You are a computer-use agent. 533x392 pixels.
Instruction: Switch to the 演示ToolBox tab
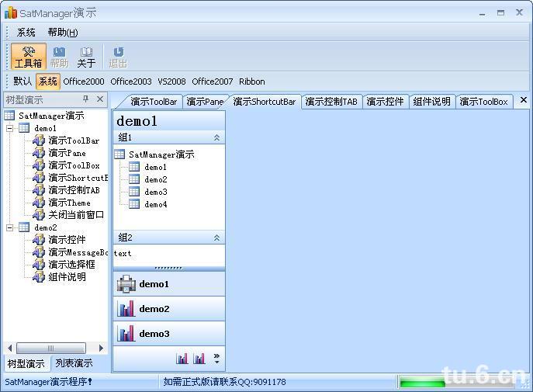coord(483,102)
